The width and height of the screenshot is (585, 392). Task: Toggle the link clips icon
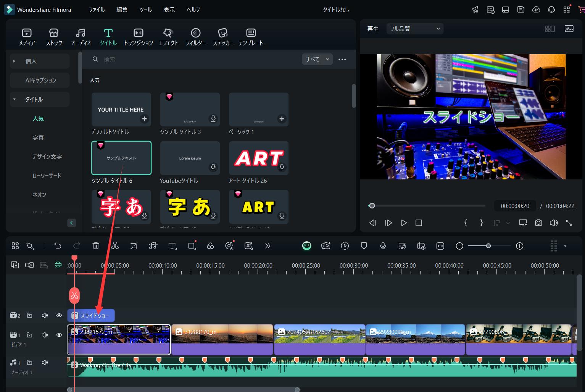point(29,265)
